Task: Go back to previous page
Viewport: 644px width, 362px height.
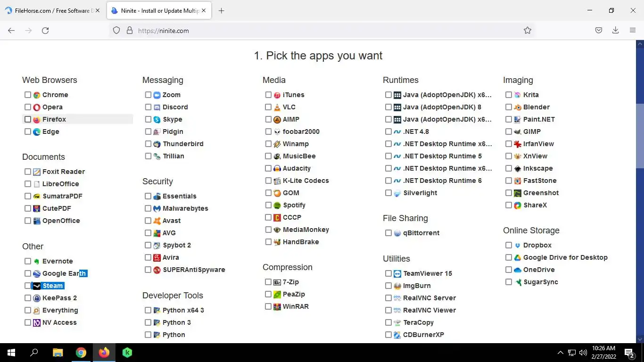Action: click(11, 30)
